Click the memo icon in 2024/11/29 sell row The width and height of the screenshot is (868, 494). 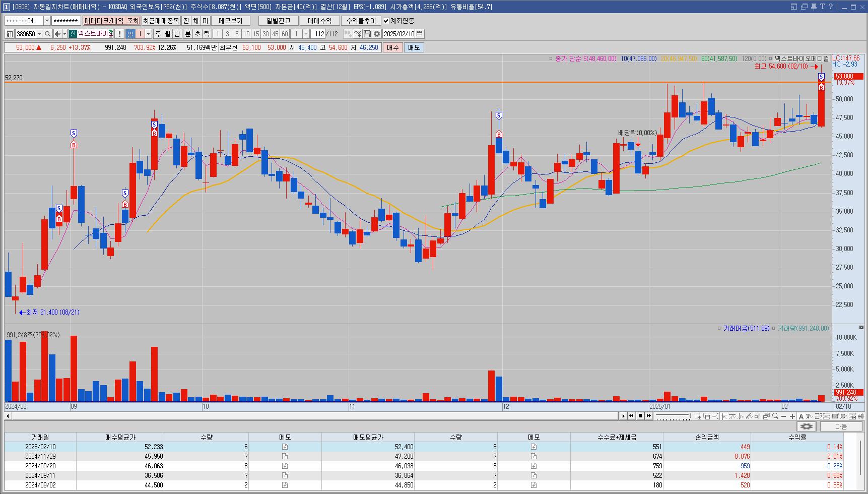click(533, 456)
